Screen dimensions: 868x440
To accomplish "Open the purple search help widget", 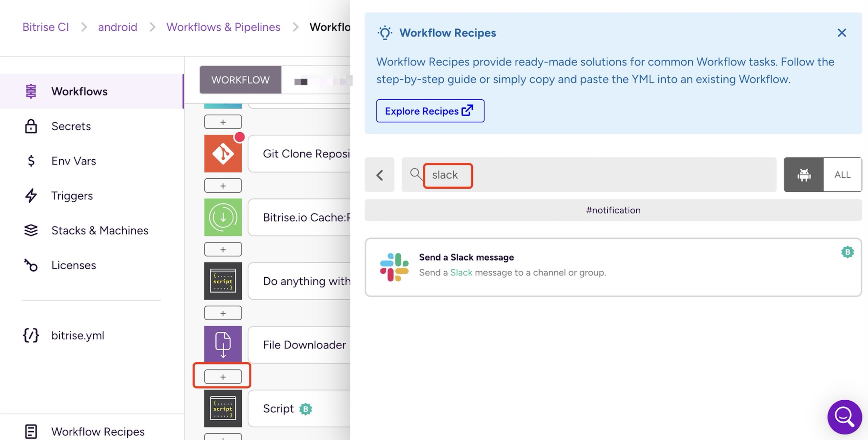I will (844, 417).
